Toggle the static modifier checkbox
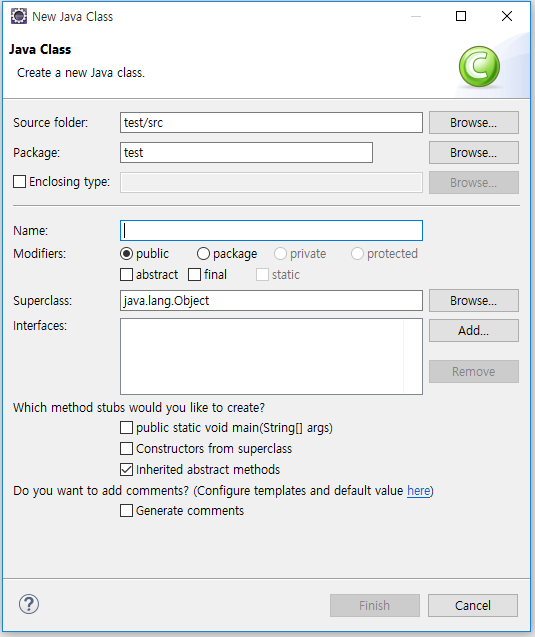 point(262,275)
